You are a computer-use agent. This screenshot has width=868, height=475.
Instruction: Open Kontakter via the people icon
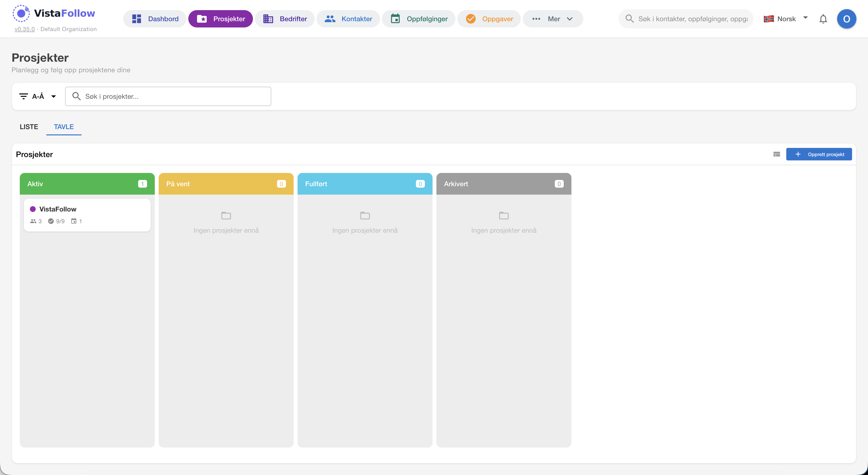click(x=330, y=19)
